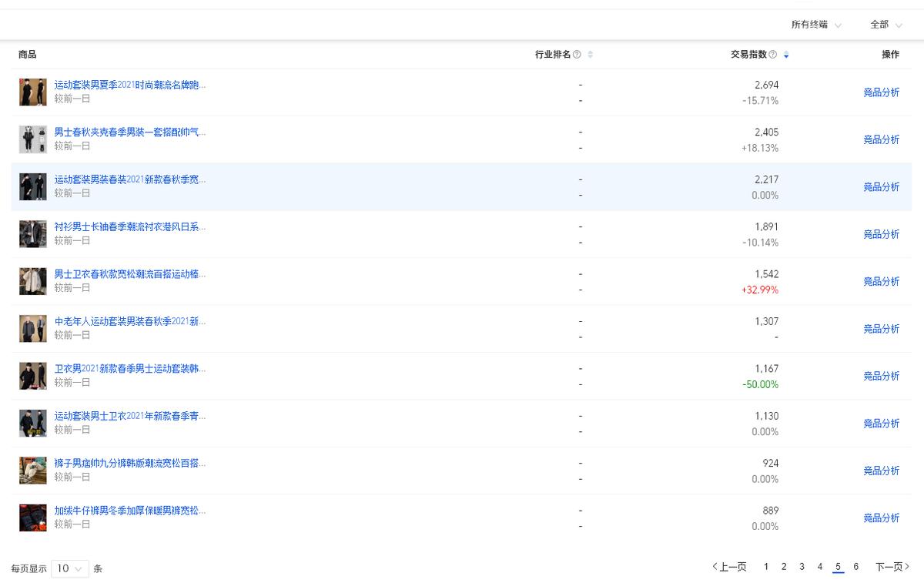This screenshot has width=924, height=583.
Task: Open product thumbnail for 中老年人运动套装男装春秋季2021新
Action: click(33, 329)
